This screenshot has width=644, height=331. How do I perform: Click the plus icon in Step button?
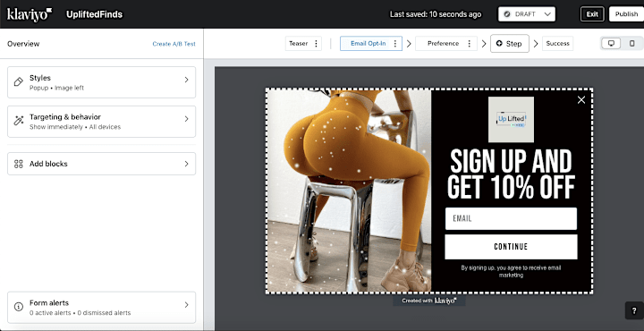point(499,44)
